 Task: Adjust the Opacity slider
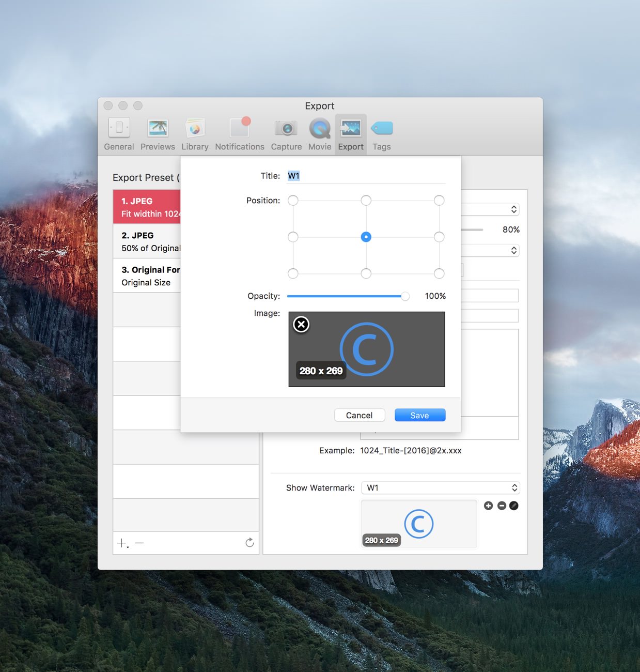(x=348, y=296)
